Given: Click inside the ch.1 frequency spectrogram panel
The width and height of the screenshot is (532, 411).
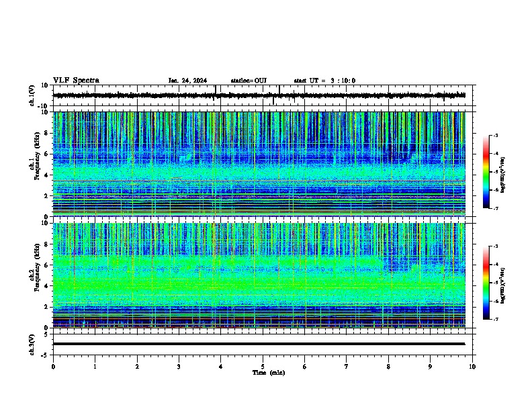Looking at the screenshot, I should click(259, 164).
